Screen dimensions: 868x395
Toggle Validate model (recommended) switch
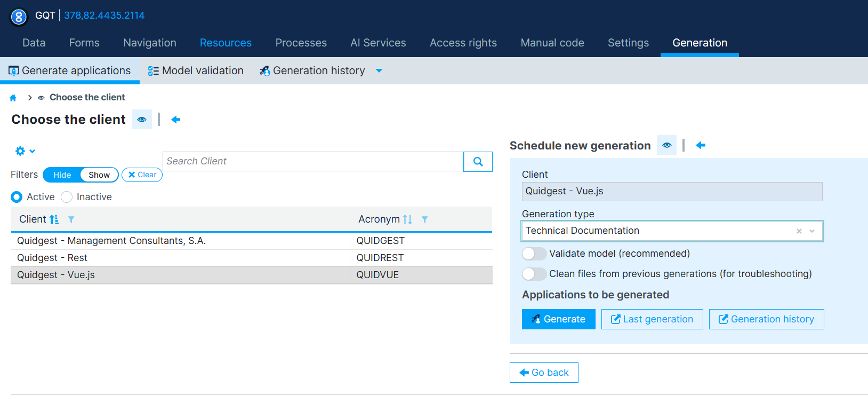coord(534,254)
